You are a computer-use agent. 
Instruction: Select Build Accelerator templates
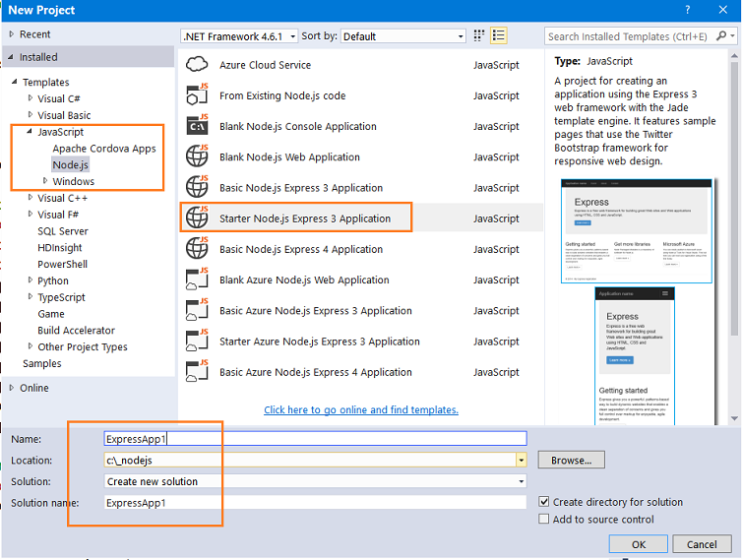click(76, 331)
